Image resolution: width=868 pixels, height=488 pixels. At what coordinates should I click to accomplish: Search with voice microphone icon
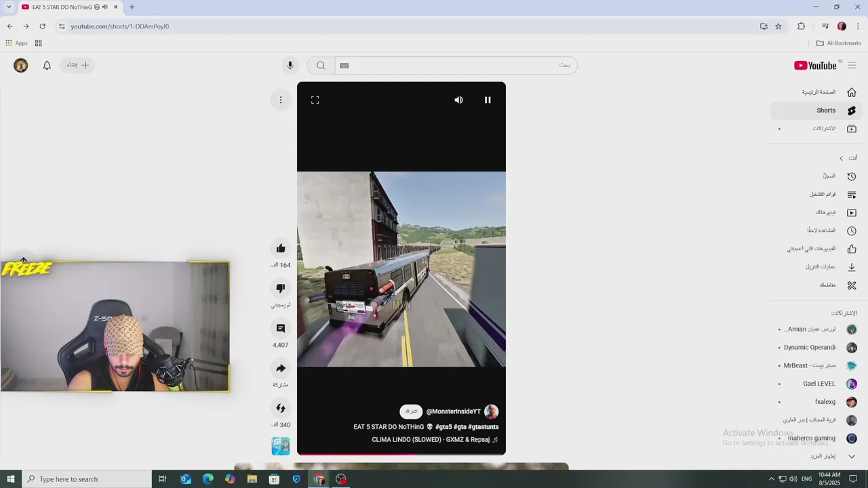click(290, 65)
